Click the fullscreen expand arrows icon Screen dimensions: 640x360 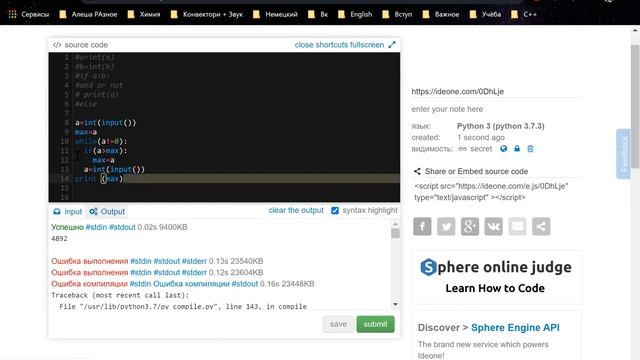pyautogui.click(x=392, y=44)
